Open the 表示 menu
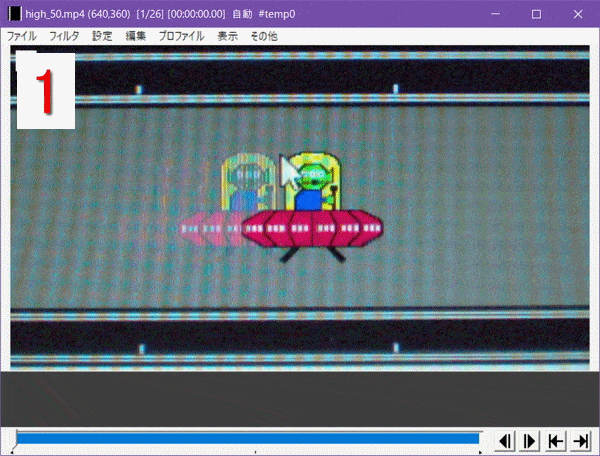The image size is (600, 456). pos(228,36)
